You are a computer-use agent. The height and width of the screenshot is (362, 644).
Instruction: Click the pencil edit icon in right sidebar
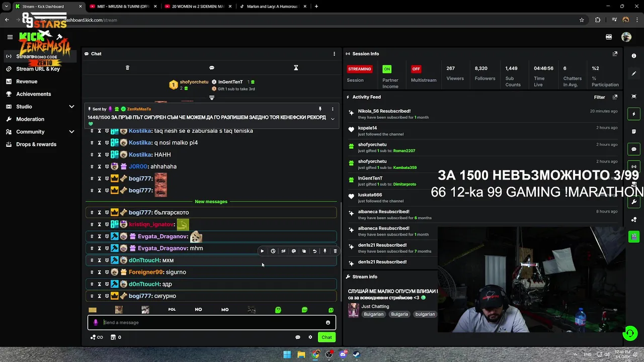(x=634, y=73)
